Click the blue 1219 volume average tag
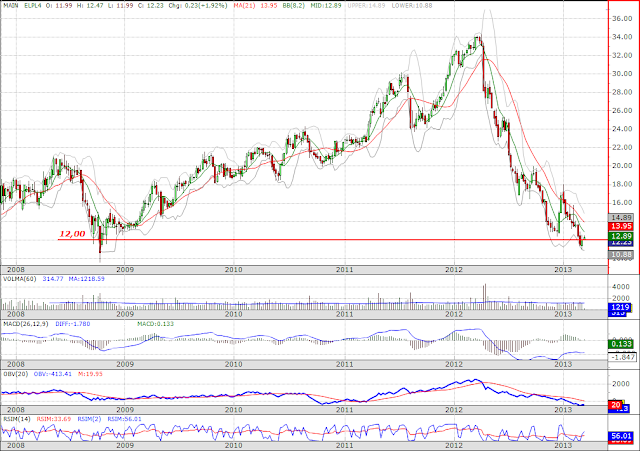Screen dimensions: 640x451 620,307
